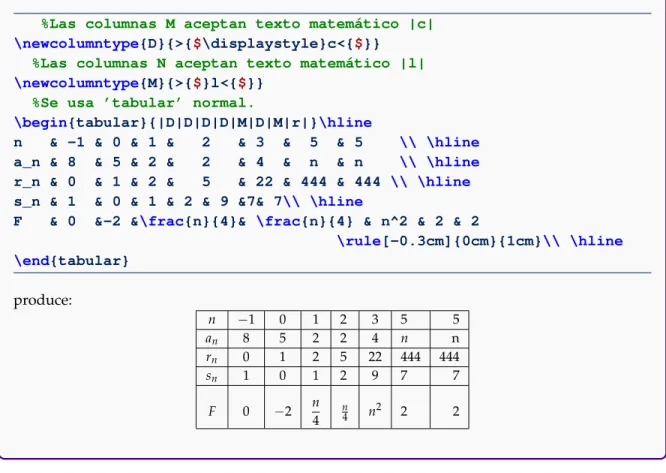666x473 pixels.
Task: Click the "sₙ" row label in the table
Action: 212,376
